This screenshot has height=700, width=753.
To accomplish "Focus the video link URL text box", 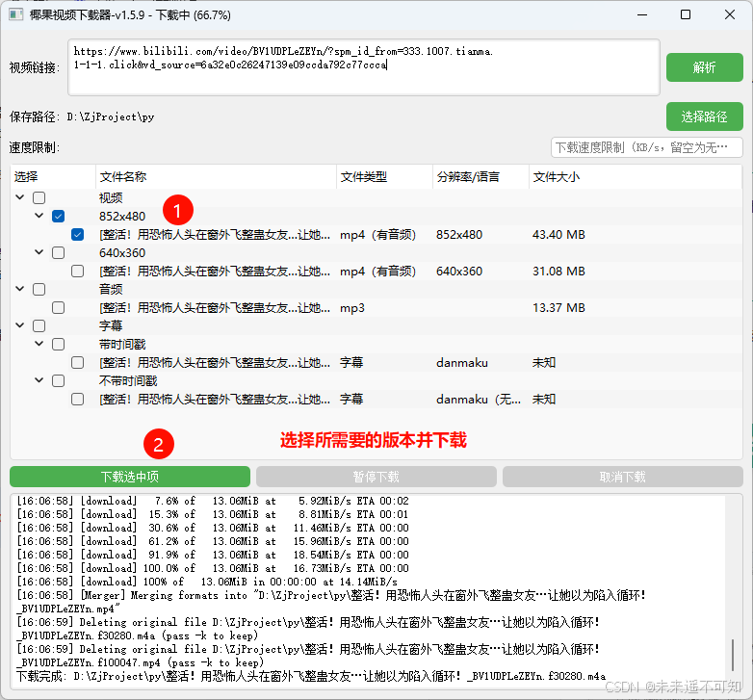I will (x=364, y=67).
